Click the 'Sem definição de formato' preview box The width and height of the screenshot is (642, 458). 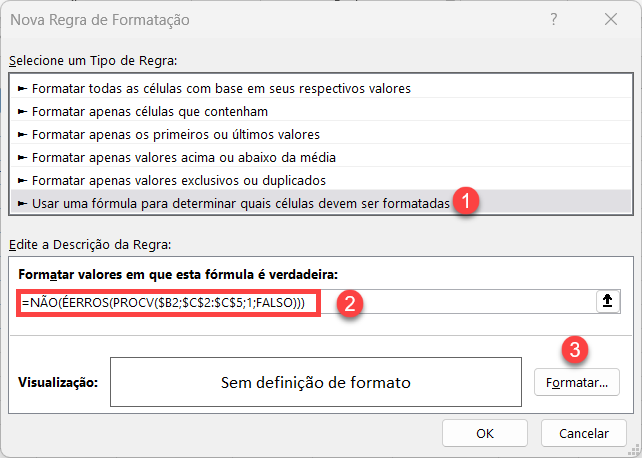point(316,382)
